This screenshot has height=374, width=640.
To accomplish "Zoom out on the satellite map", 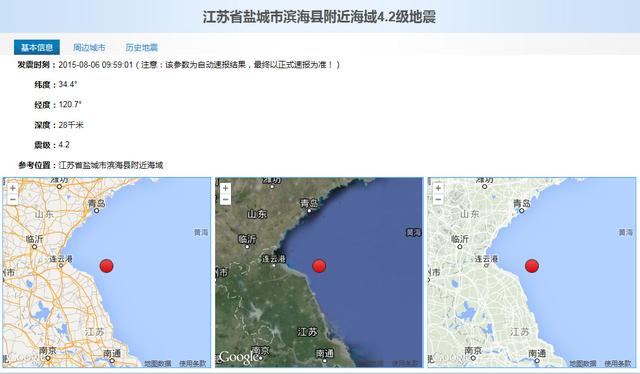I will click(225, 199).
